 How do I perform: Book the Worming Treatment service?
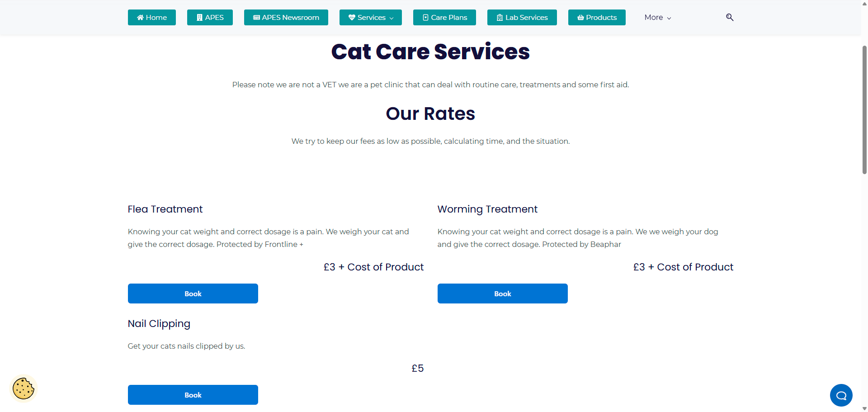(503, 294)
